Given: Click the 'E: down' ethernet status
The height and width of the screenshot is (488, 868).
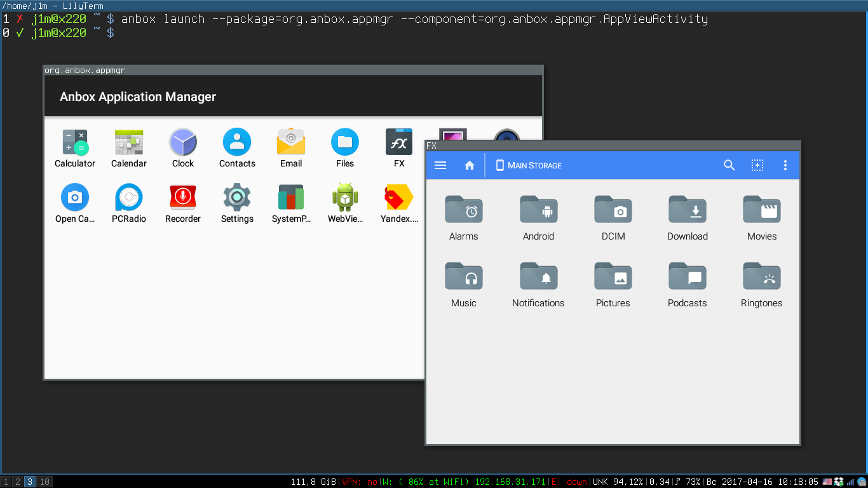Looking at the screenshot, I should tap(569, 482).
